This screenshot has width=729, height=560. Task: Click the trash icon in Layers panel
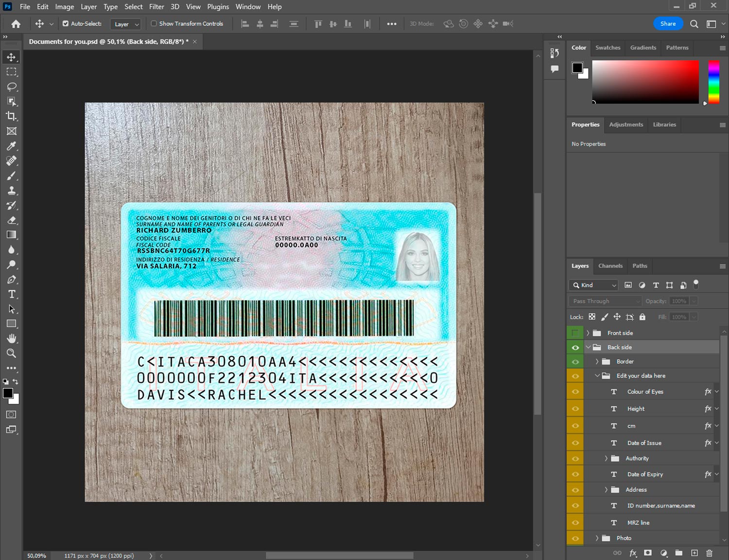click(709, 553)
